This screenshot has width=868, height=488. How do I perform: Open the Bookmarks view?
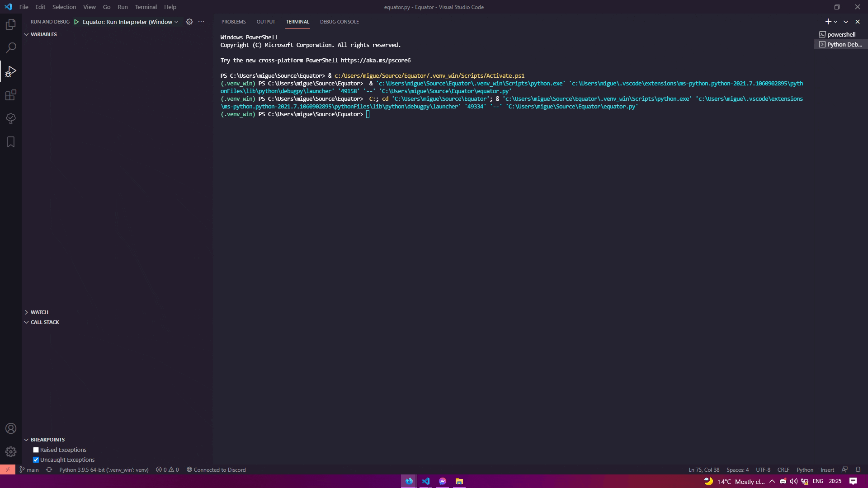(x=10, y=142)
